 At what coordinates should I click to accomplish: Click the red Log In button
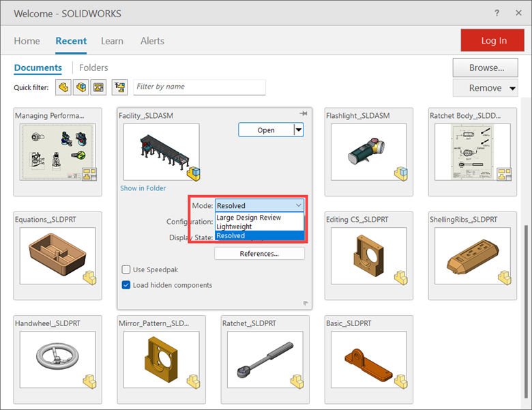point(492,40)
